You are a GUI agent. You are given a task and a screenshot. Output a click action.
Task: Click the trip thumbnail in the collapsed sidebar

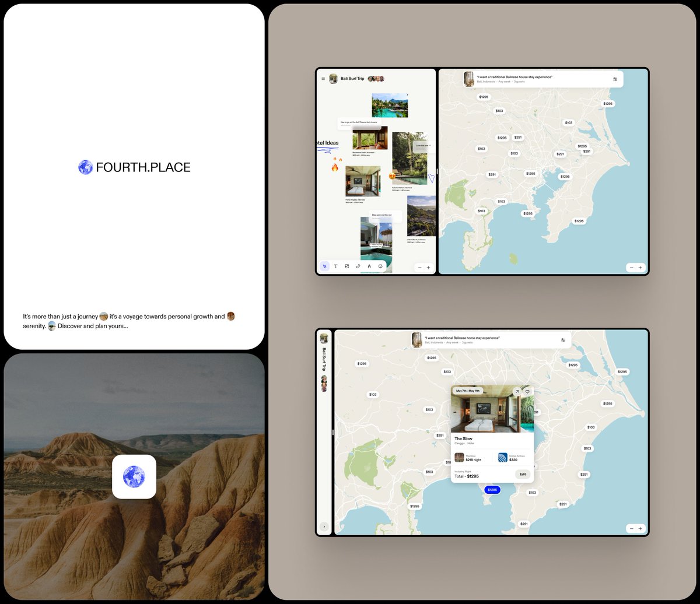pyautogui.click(x=324, y=338)
